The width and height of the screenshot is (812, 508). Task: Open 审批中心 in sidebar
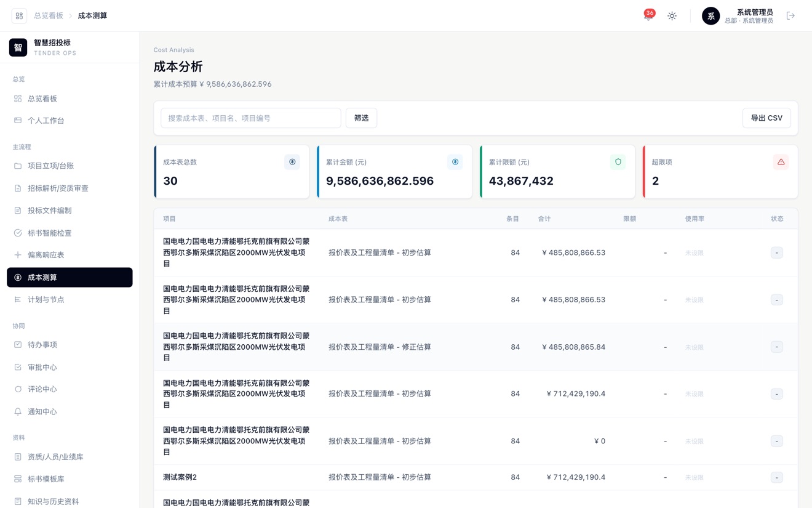click(x=70, y=367)
